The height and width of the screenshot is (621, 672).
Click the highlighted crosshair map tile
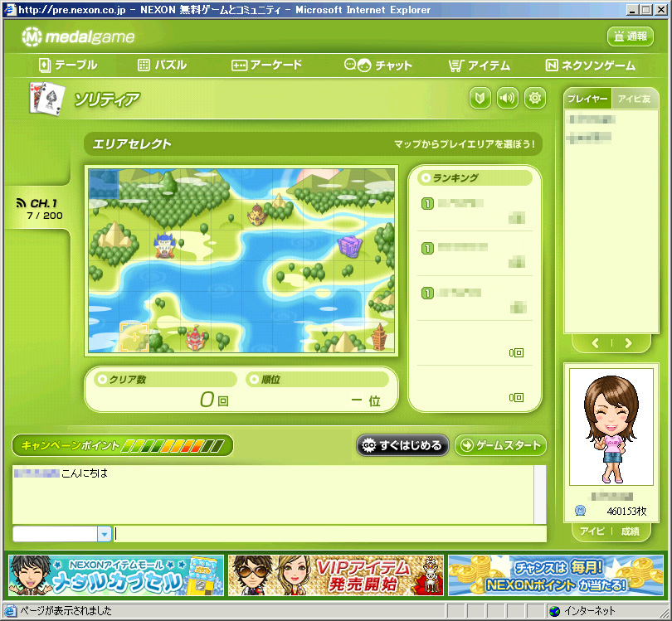(x=134, y=337)
